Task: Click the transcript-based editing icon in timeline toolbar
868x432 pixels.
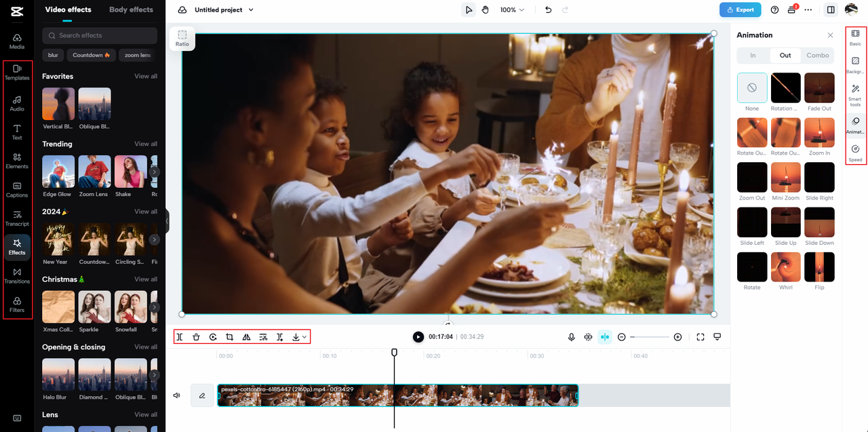Action: point(264,337)
